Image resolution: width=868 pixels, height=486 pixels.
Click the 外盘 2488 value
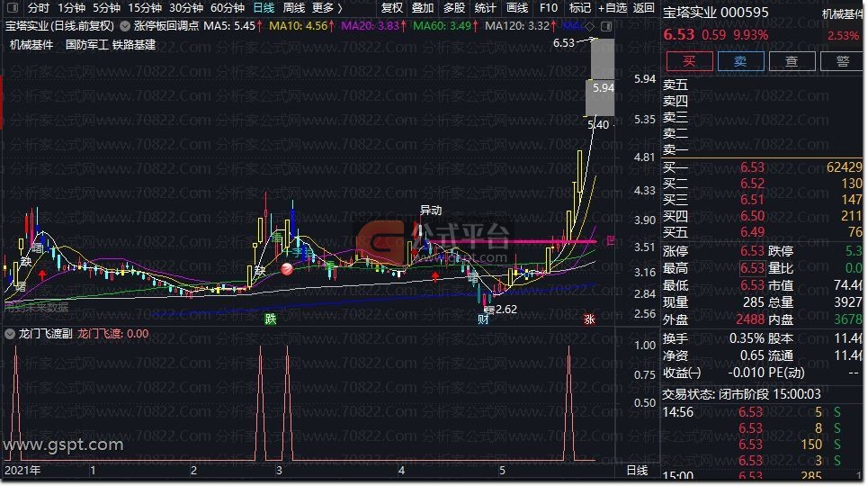[750, 319]
